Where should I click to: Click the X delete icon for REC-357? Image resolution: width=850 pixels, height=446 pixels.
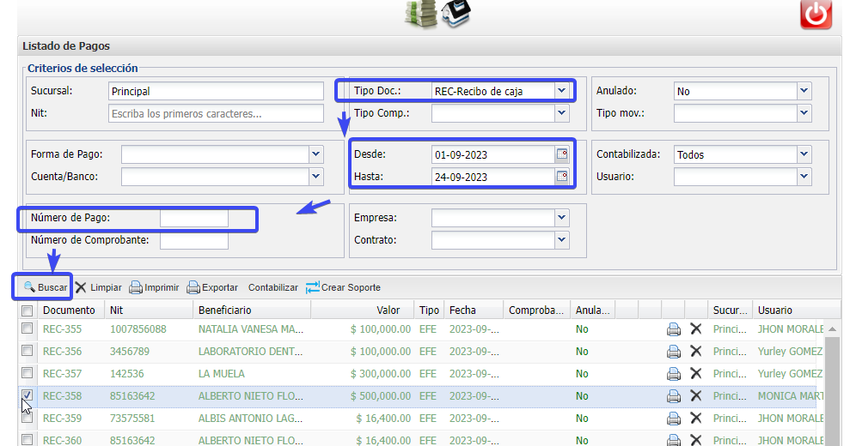tap(696, 373)
